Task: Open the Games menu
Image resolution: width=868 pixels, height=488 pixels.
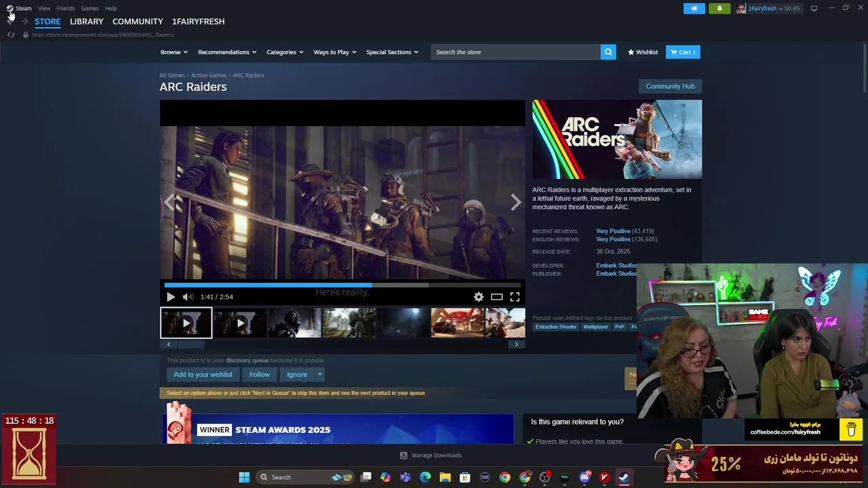Action: (90, 8)
